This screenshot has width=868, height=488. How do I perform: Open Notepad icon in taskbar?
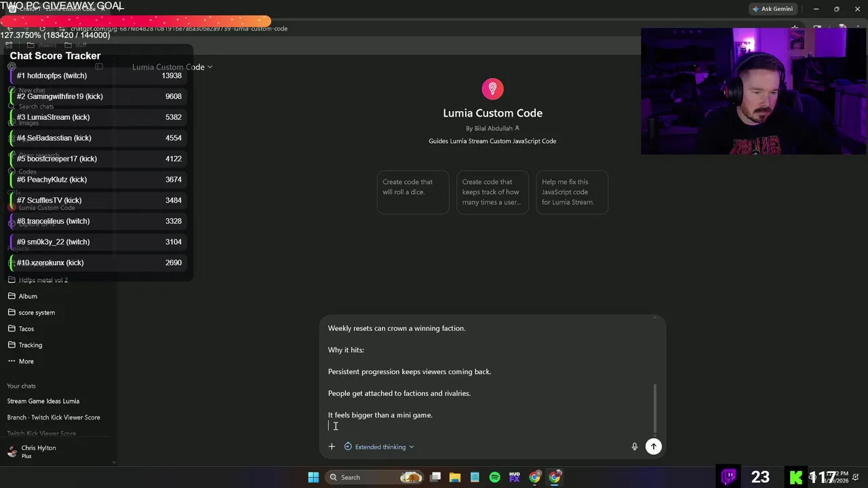[475, 477]
